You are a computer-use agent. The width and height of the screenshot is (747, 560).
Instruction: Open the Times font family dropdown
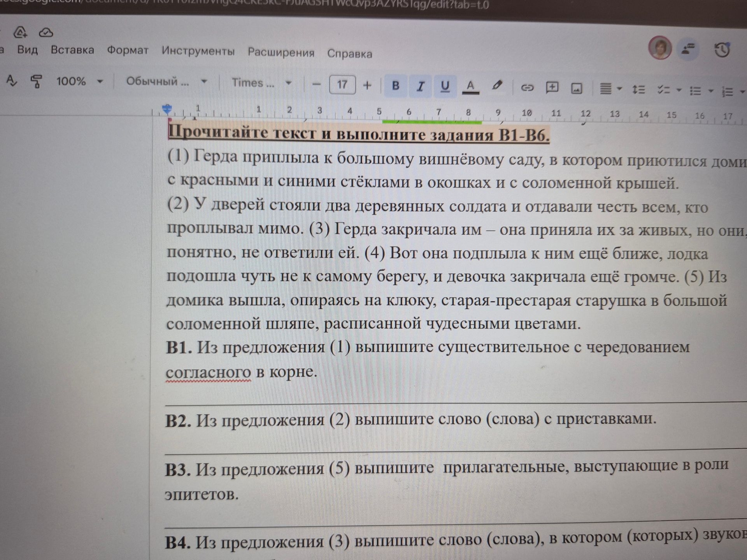coord(261,83)
